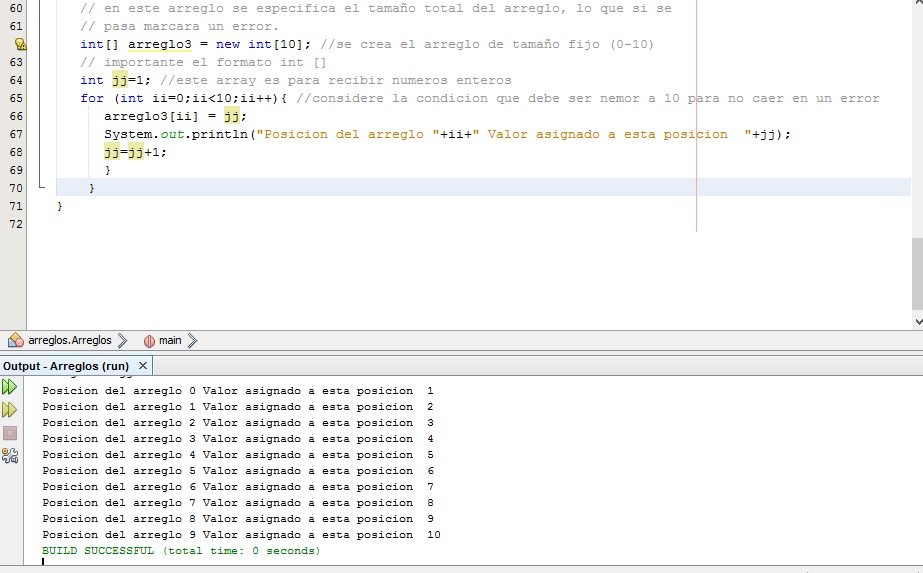The width and height of the screenshot is (923, 573).
Task: Click the yellow Re-run with modifications button
Action: pos(10,410)
